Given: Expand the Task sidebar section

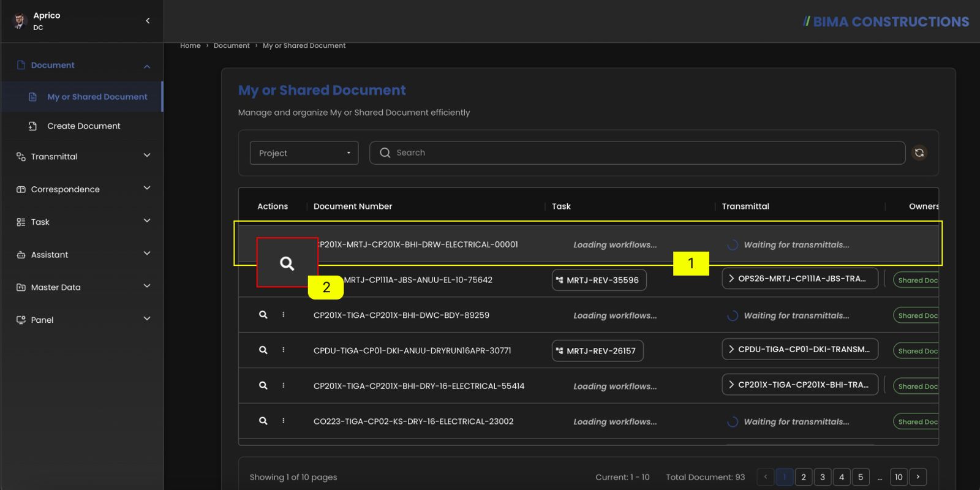Looking at the screenshot, I should [x=147, y=221].
